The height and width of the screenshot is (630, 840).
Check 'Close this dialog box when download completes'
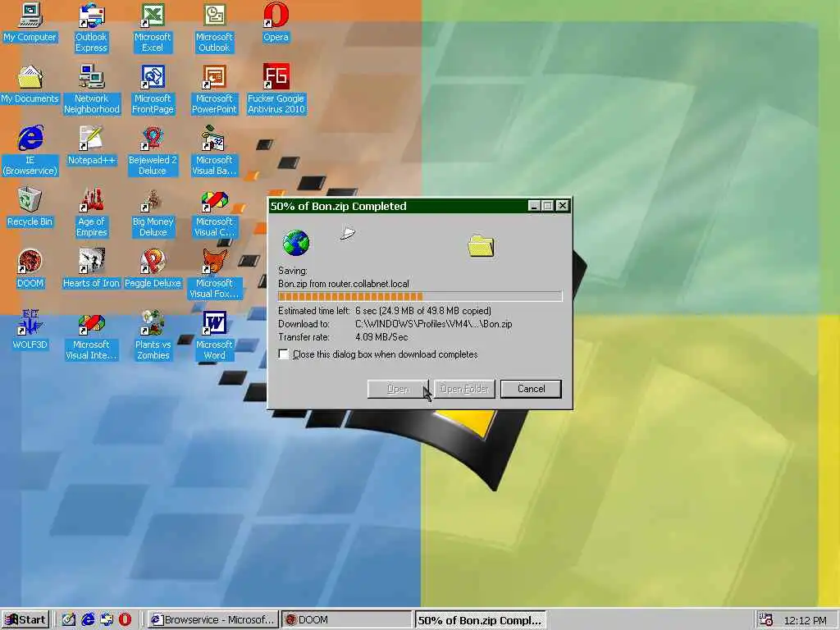284,354
